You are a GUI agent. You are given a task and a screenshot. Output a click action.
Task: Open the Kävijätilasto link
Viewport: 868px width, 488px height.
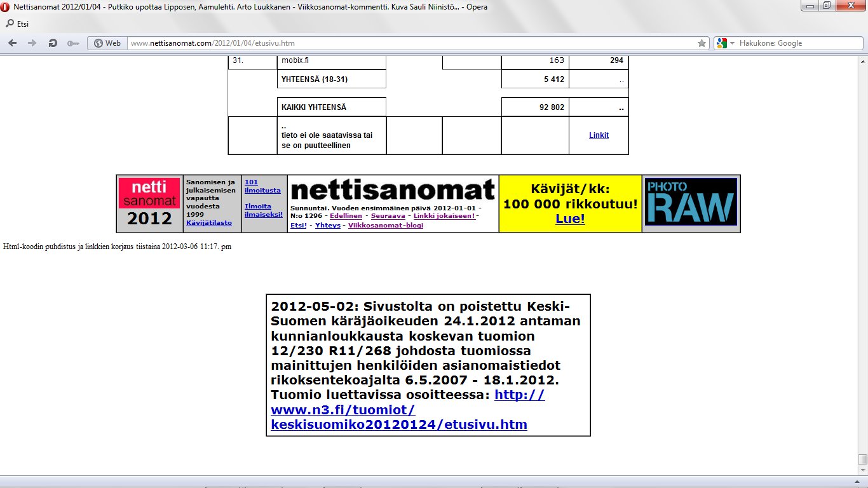208,223
